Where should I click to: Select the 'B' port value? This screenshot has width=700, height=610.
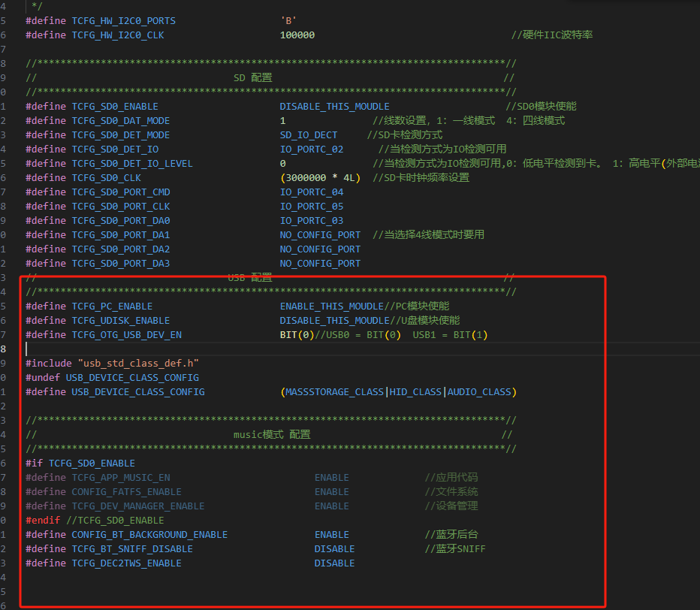click(x=288, y=21)
